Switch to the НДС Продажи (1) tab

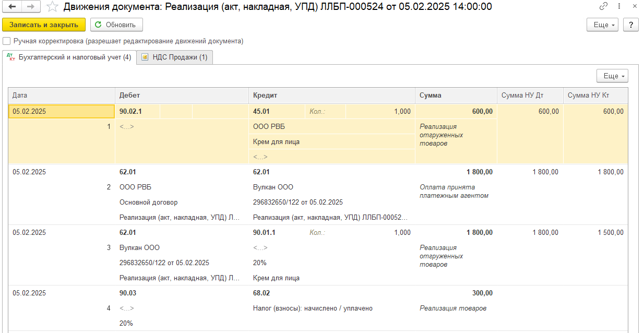[175, 57]
